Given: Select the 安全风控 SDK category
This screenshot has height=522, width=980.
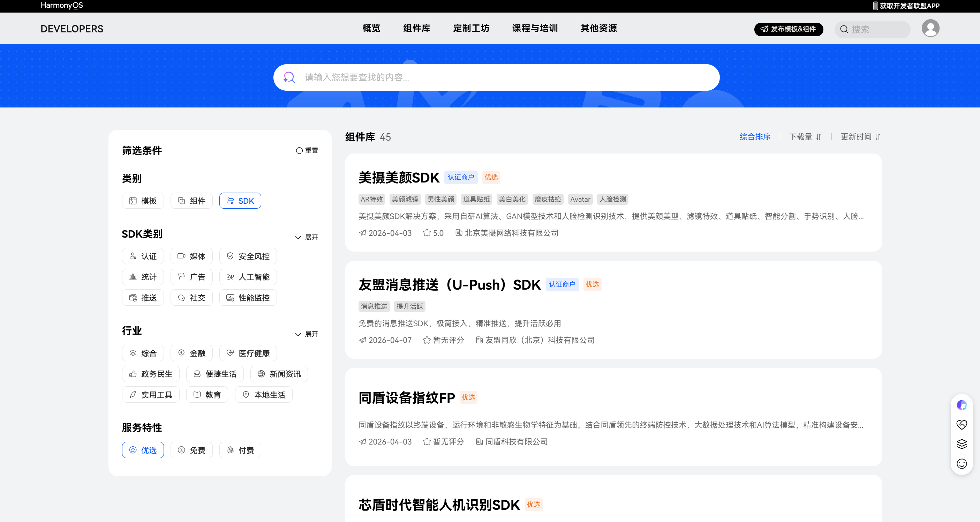Looking at the screenshot, I should pyautogui.click(x=248, y=256).
